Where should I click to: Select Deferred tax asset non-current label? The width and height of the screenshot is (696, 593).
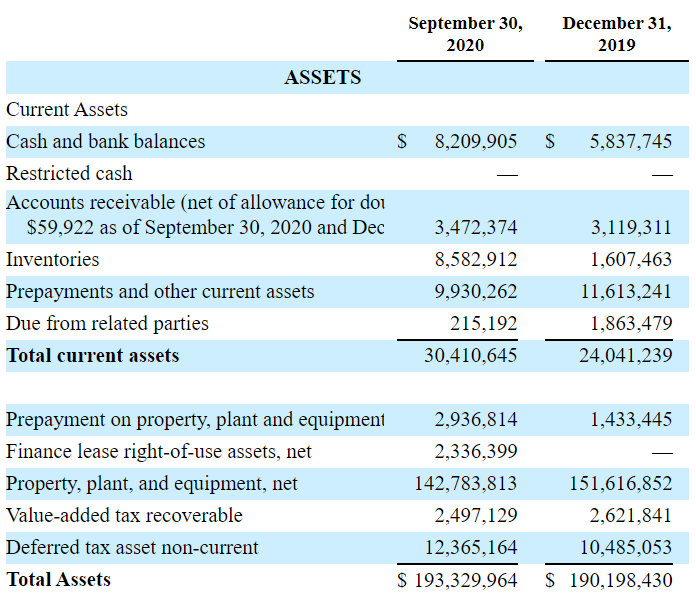pos(132,547)
